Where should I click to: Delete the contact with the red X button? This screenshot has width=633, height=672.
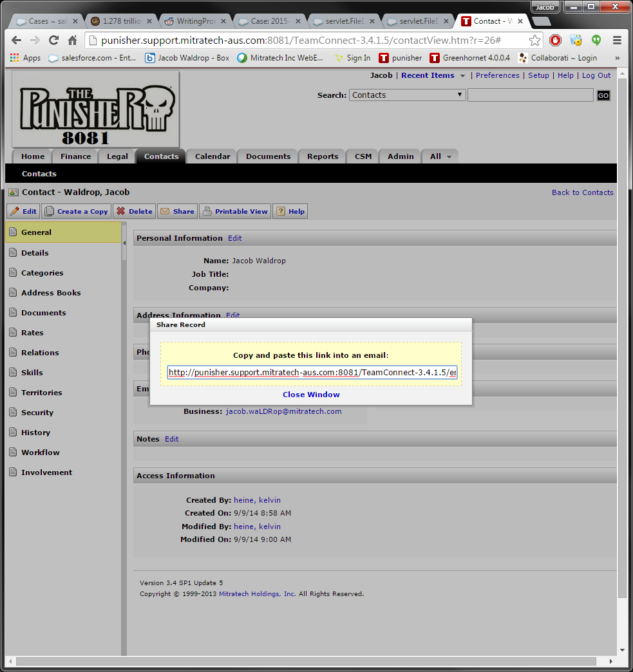pos(134,211)
